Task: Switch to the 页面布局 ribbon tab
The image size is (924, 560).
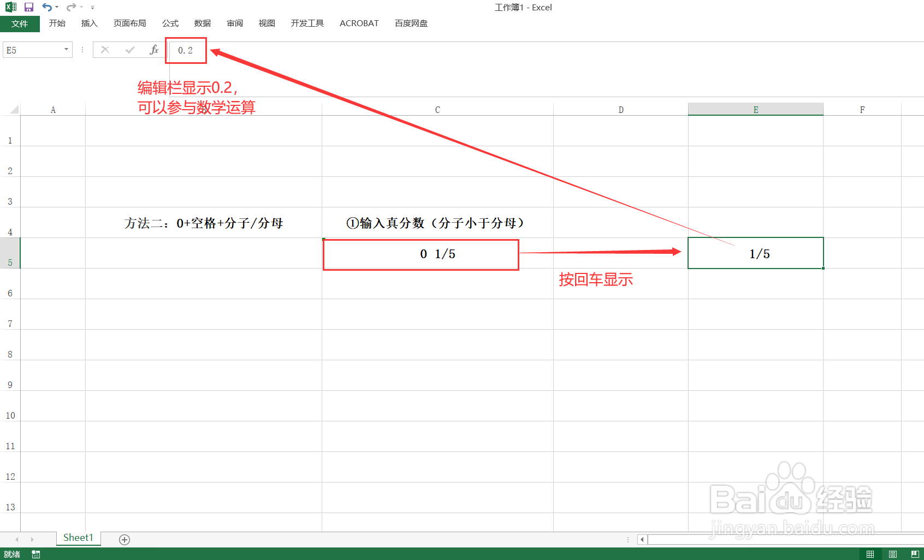Action: click(130, 23)
